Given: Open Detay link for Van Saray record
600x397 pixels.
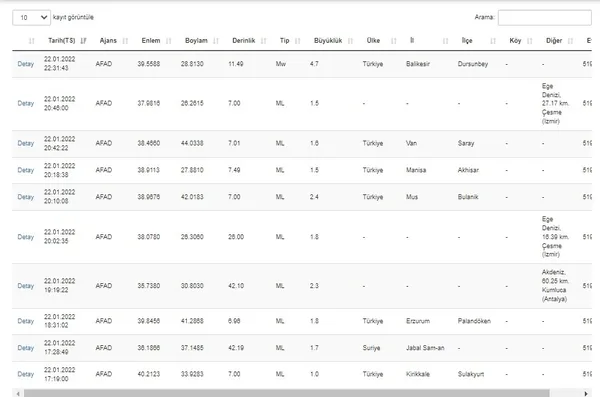Looking at the screenshot, I should click(x=26, y=143).
